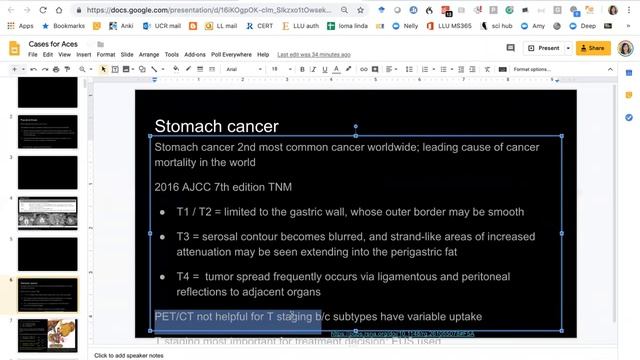Viewport: 640px width, 360px height.
Task: Click the Google Slides home logo
Action: tap(14, 48)
